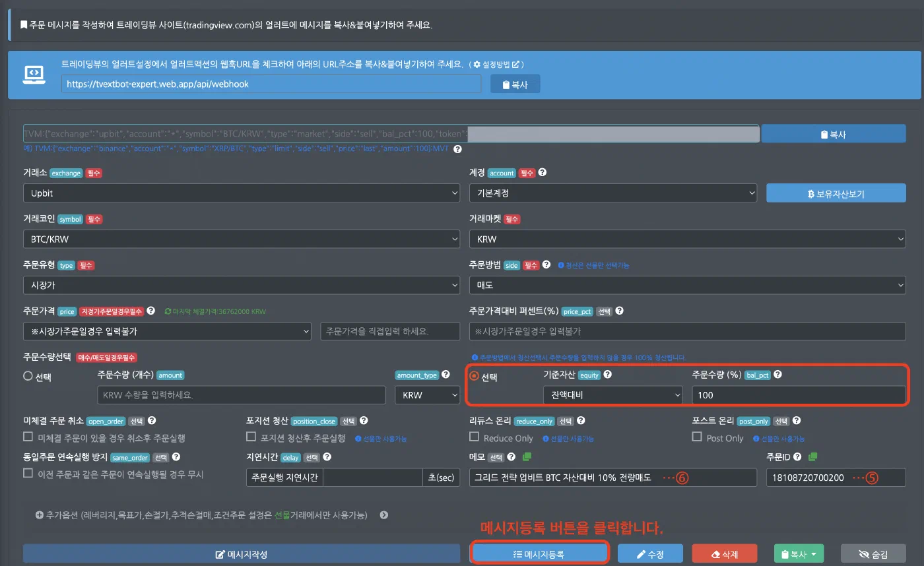Refresh the 마지막 체결가격 last price
Image resolution: width=924 pixels, height=566 pixels.
tap(168, 311)
